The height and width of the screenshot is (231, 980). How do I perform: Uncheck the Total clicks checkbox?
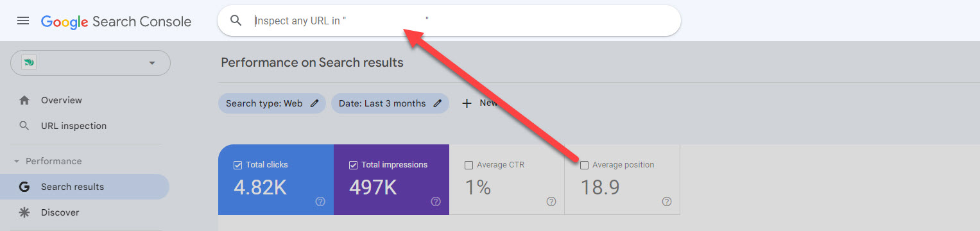[237, 165]
